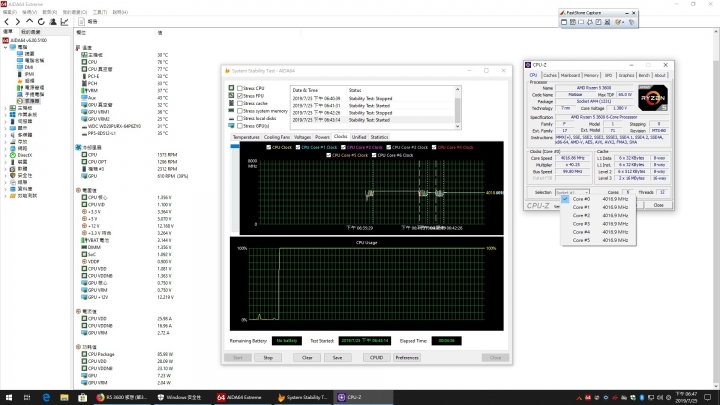Image resolution: width=720 pixels, height=405 pixels.
Task: Open Microsoft Store from the taskbar
Action: (x=82, y=397)
